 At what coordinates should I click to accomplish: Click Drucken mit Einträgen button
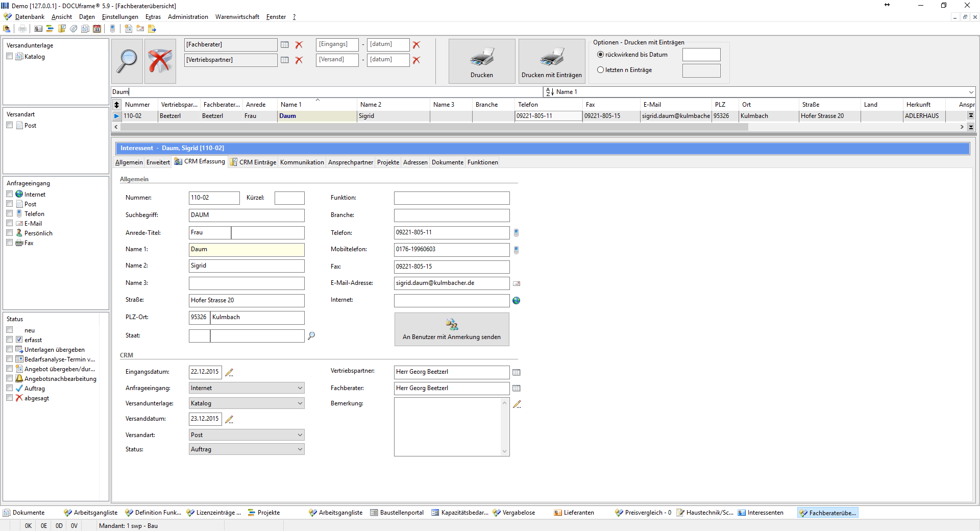pos(552,61)
